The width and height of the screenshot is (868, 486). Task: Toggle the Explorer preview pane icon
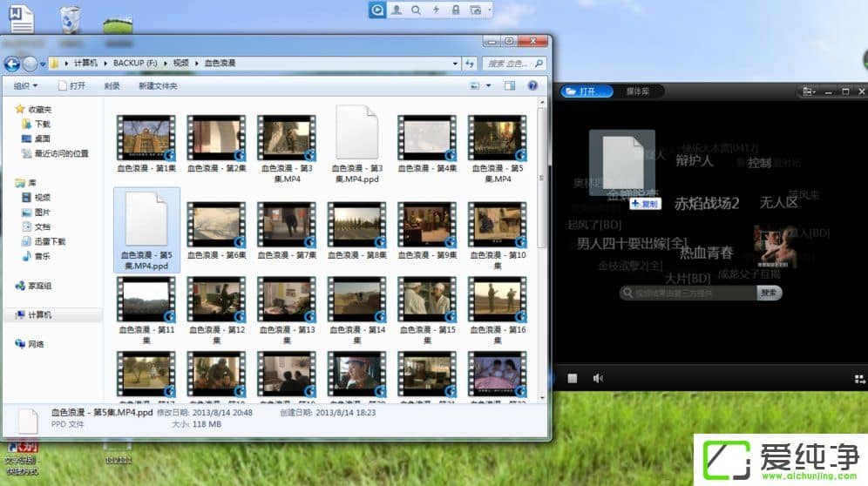(x=510, y=85)
